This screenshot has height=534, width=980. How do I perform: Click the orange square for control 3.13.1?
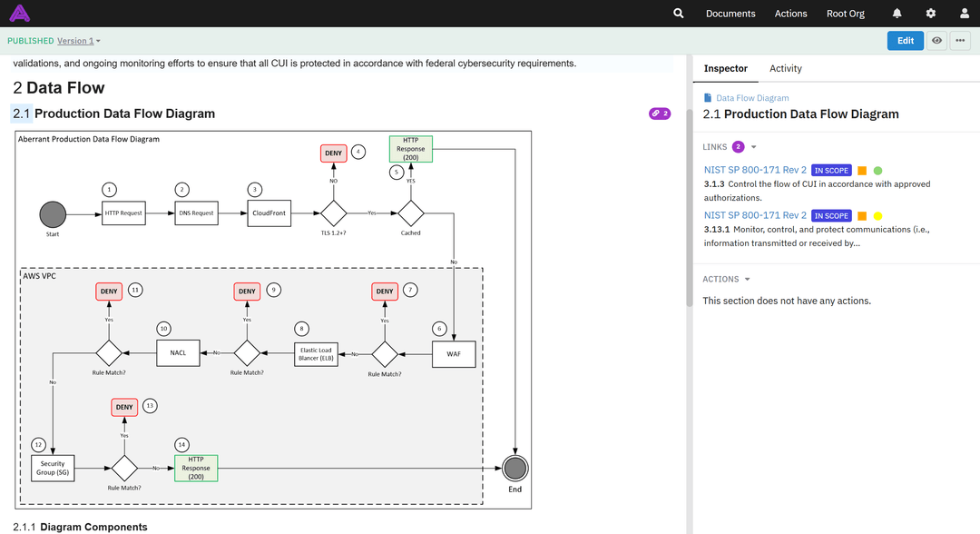[x=862, y=216]
